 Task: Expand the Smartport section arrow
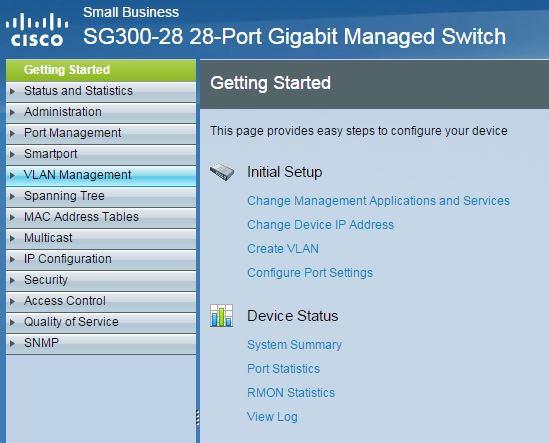click(13, 154)
